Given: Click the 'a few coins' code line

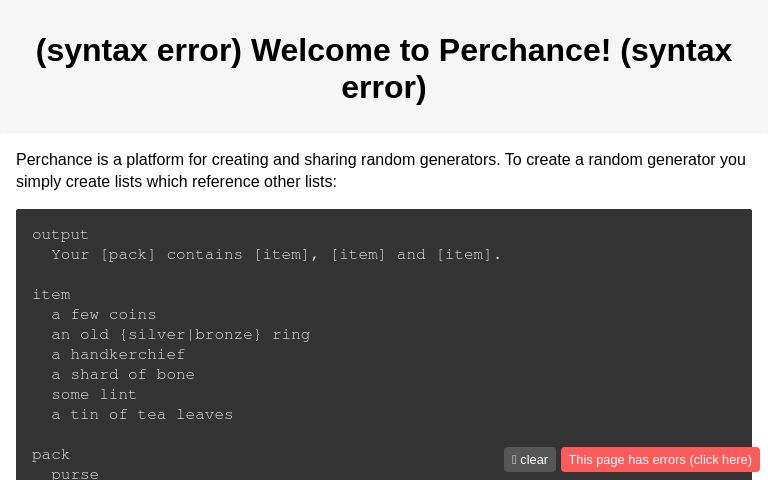Looking at the screenshot, I should (104, 315).
